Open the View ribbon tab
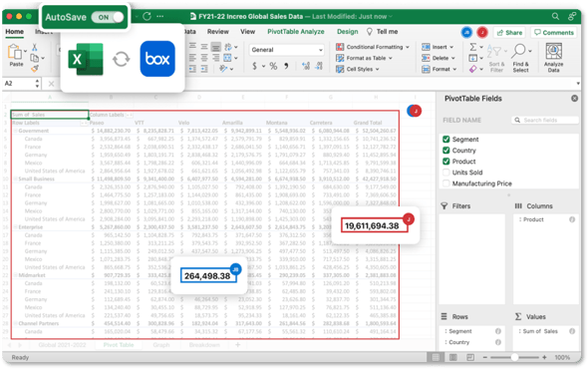The height and width of the screenshot is (369, 588). (x=247, y=32)
